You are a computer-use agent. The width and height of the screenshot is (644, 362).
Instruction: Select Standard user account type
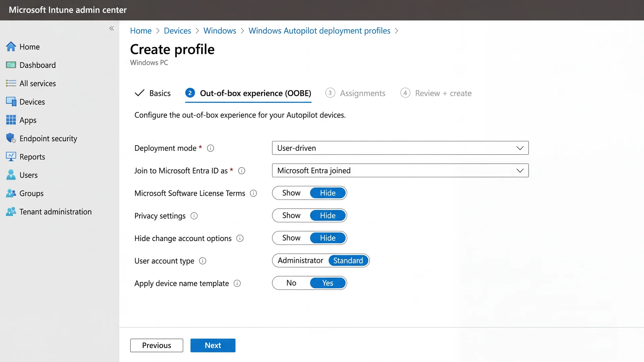click(x=348, y=260)
